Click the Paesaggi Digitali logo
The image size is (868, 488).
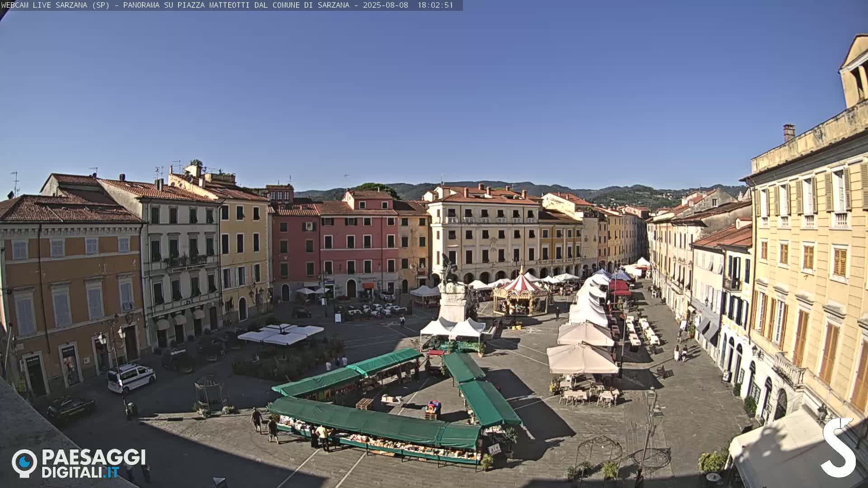[x=79, y=463]
